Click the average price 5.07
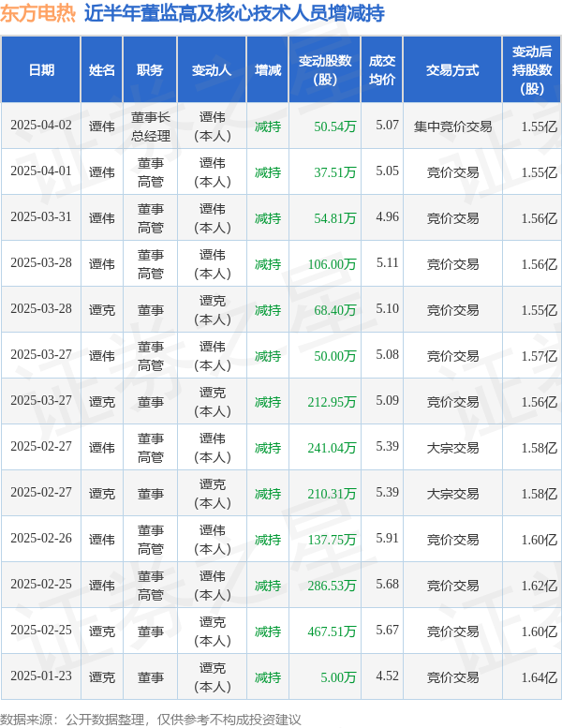The width and height of the screenshot is (562, 728). click(x=387, y=125)
